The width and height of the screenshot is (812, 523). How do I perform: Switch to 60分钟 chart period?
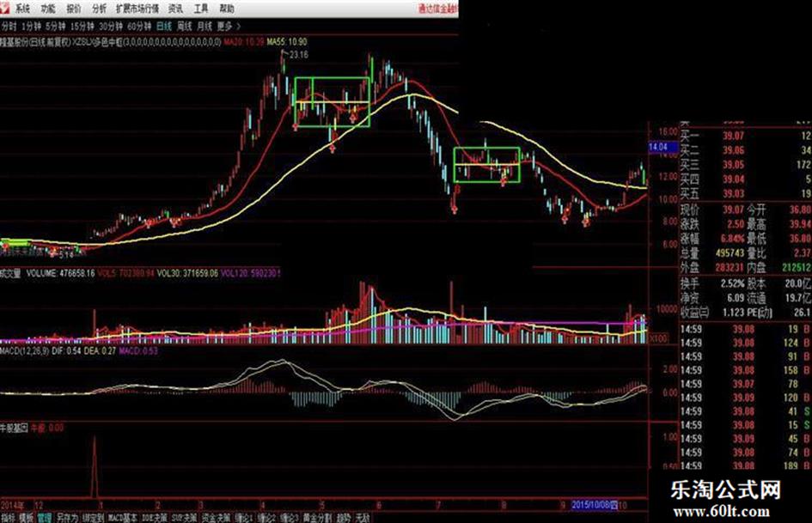tap(139, 26)
